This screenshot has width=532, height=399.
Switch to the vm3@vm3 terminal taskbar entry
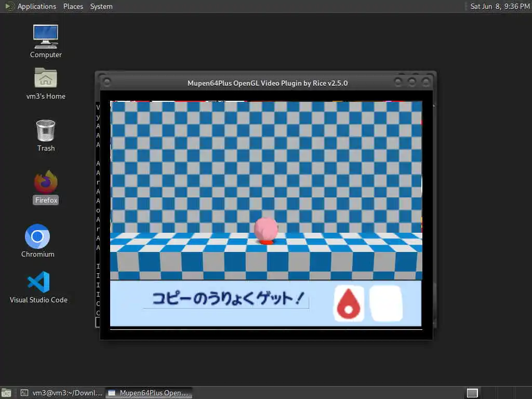(61, 393)
